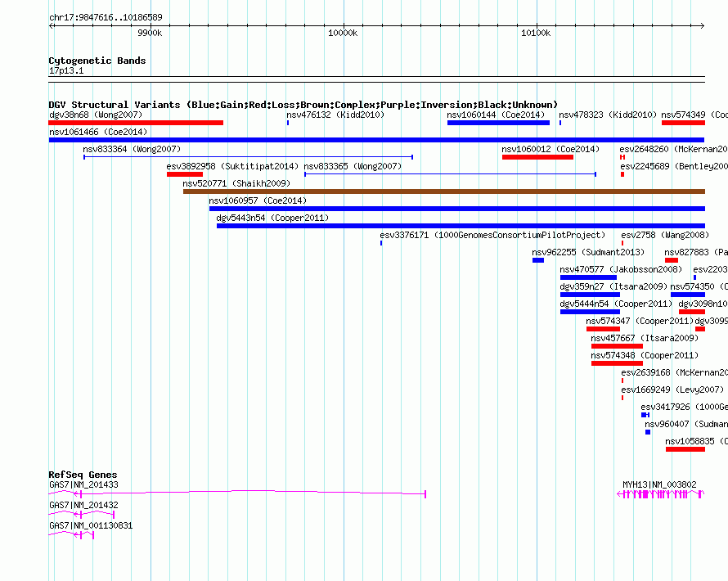Open the esv2245689 (Bentley) variant label
The width and height of the screenshot is (728, 581).
(674, 166)
